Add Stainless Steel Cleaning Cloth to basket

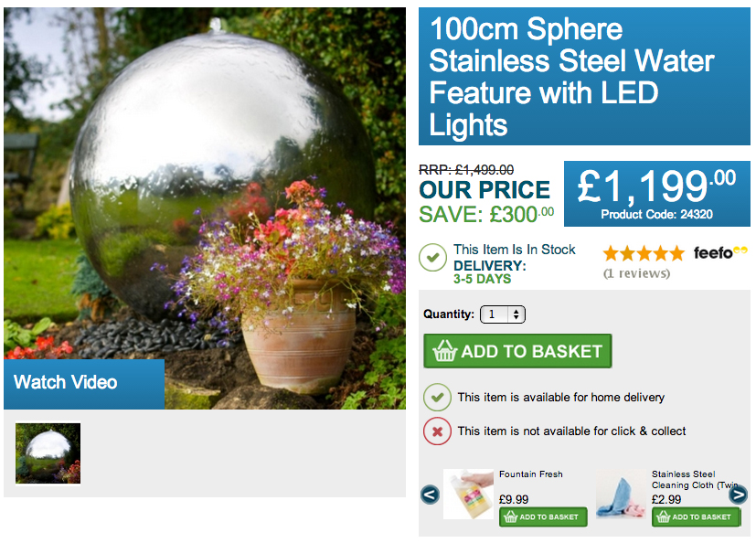pyautogui.click(x=696, y=517)
